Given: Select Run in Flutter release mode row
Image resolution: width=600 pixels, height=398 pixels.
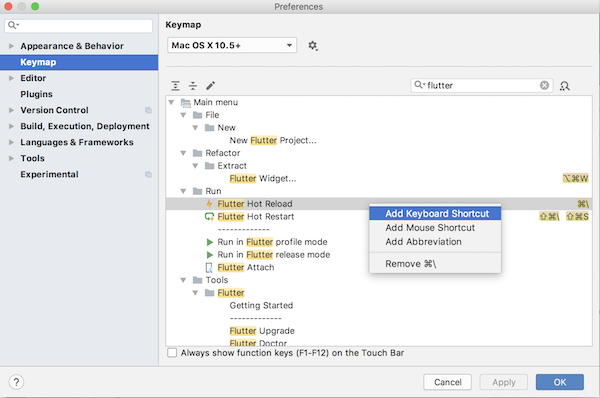Looking at the screenshot, I should (379, 254).
